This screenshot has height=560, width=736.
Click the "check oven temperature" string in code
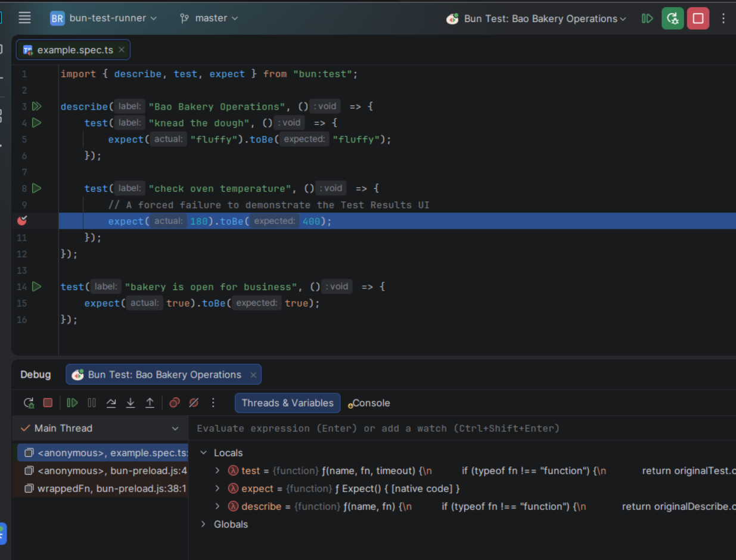click(x=220, y=188)
